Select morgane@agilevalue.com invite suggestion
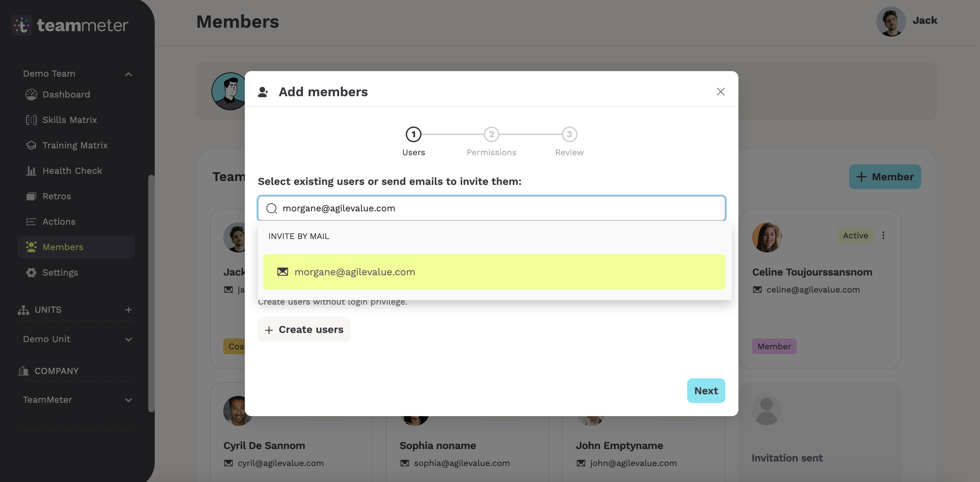The image size is (980, 482). (494, 272)
